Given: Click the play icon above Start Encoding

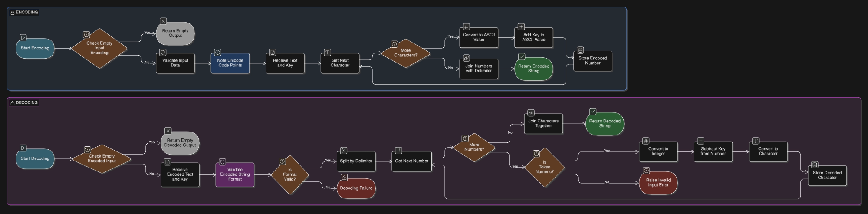Looking at the screenshot, I should point(23,38).
